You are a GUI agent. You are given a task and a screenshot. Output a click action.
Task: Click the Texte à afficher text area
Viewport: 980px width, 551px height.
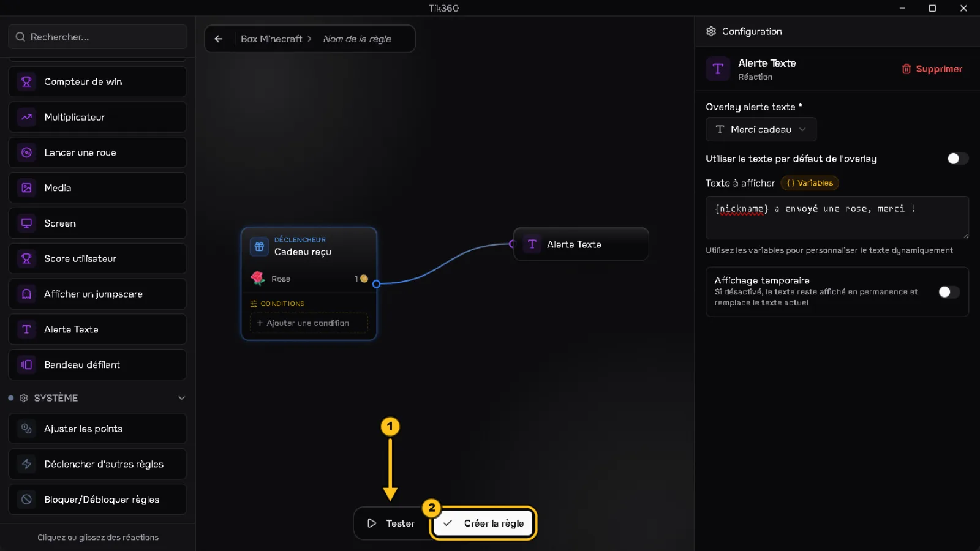pyautogui.click(x=837, y=217)
